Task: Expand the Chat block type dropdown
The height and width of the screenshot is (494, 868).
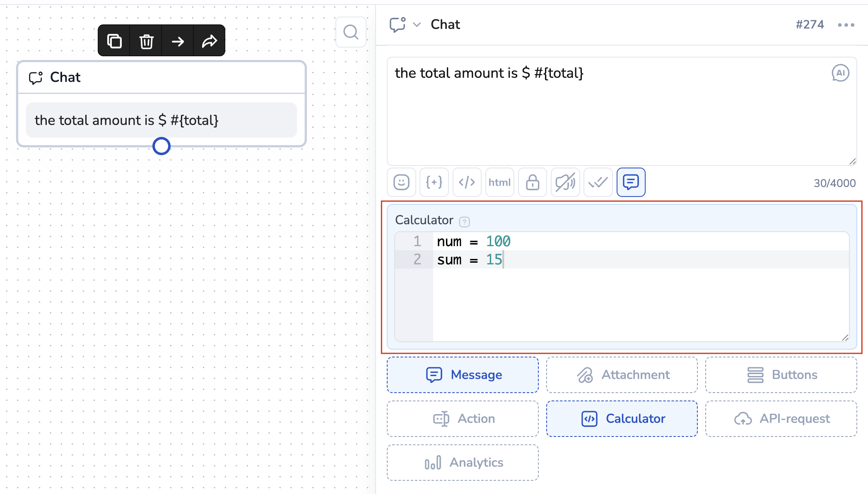Action: click(x=417, y=25)
